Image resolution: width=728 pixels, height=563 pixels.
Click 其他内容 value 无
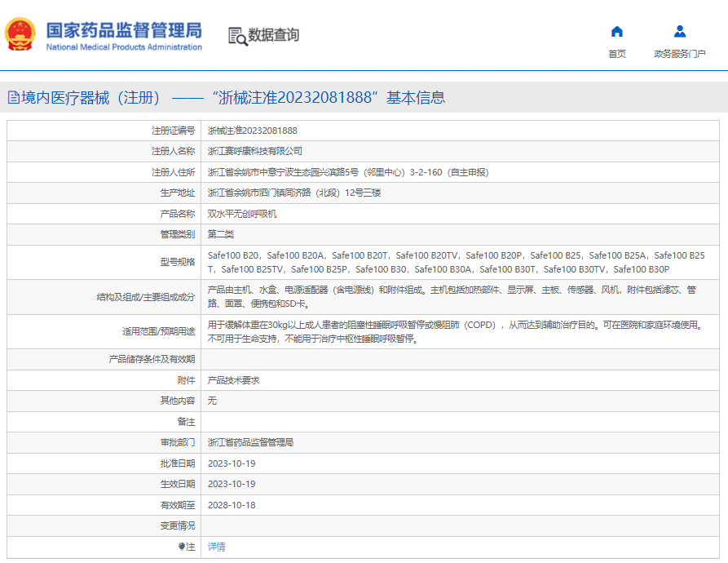click(212, 401)
